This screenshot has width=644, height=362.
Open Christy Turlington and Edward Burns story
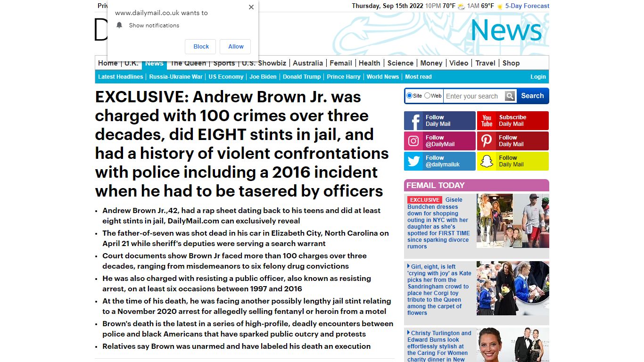439,346
